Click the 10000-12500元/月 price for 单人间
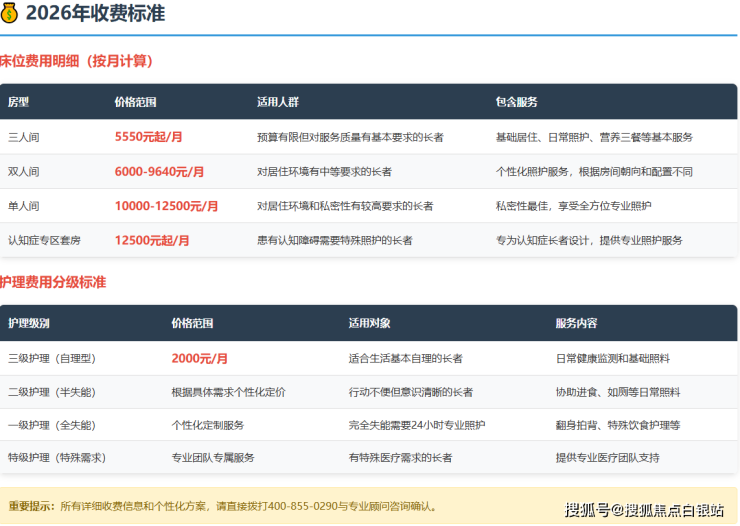This screenshot has height=526, width=740. (x=166, y=206)
